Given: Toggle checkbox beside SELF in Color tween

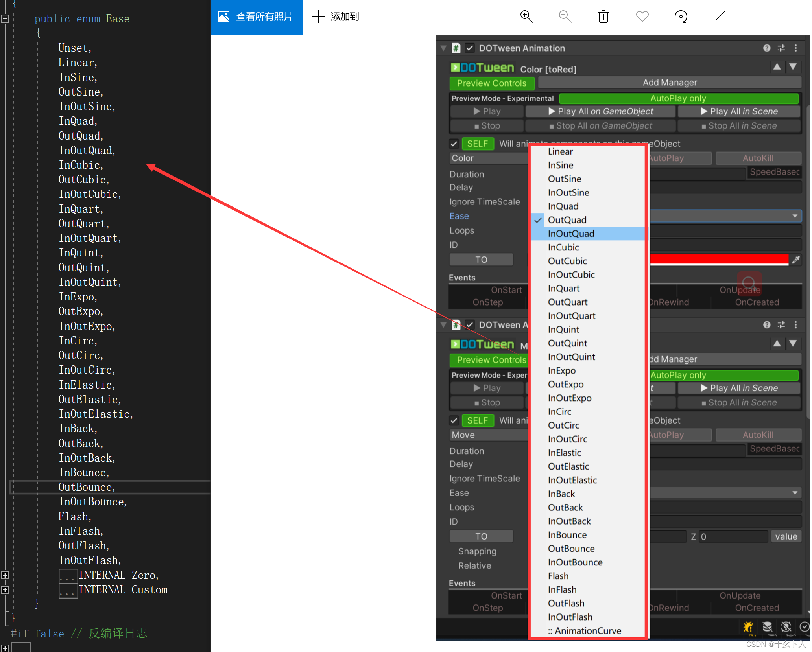Looking at the screenshot, I should point(454,144).
